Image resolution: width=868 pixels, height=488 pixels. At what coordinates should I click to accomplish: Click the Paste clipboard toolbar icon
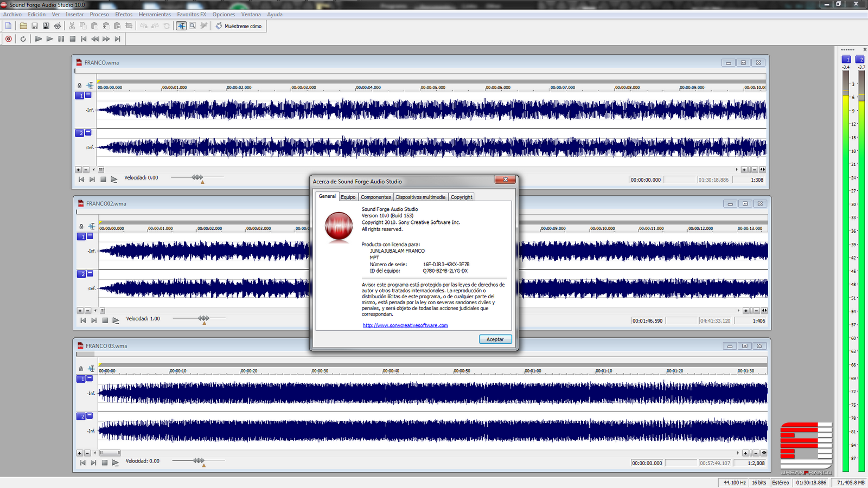click(94, 25)
